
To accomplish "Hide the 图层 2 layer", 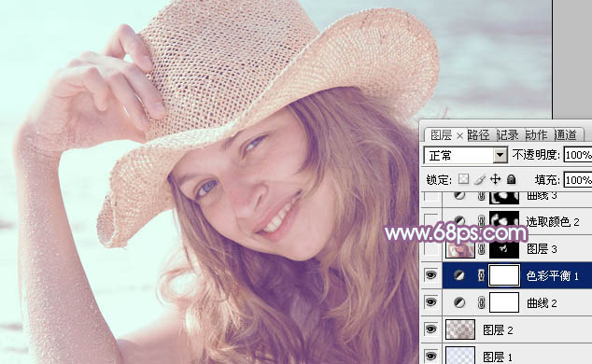I will point(430,329).
